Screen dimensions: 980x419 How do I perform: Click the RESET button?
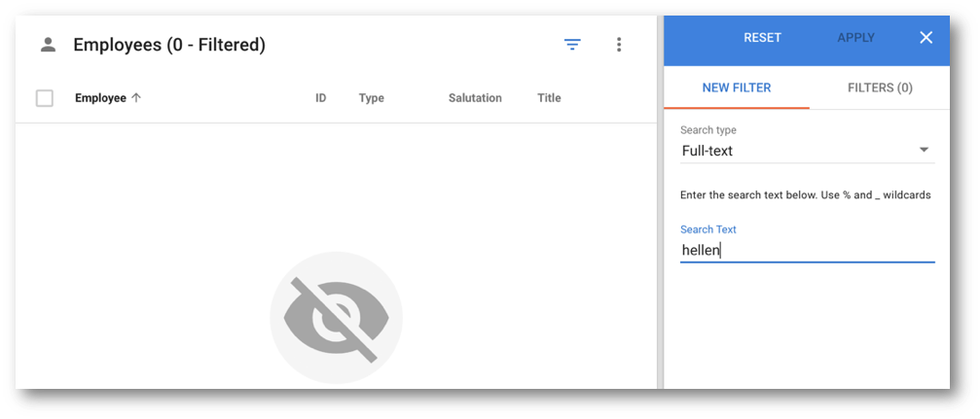[x=762, y=38]
